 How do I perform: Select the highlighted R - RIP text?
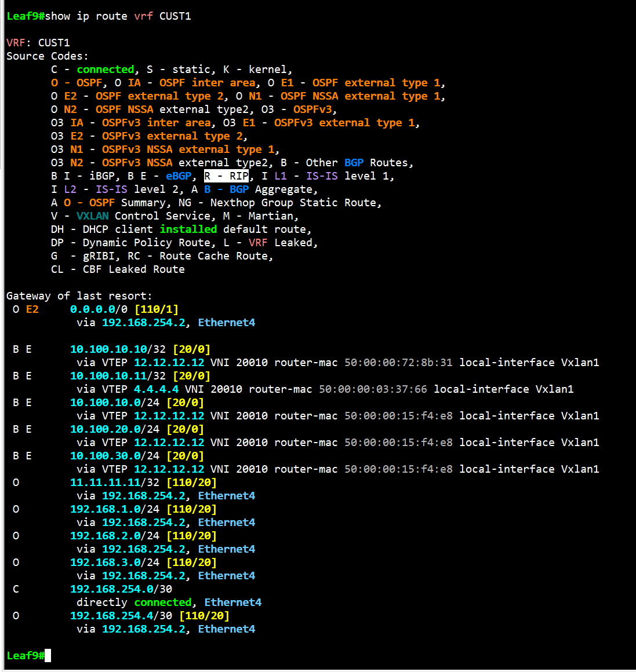point(226,176)
